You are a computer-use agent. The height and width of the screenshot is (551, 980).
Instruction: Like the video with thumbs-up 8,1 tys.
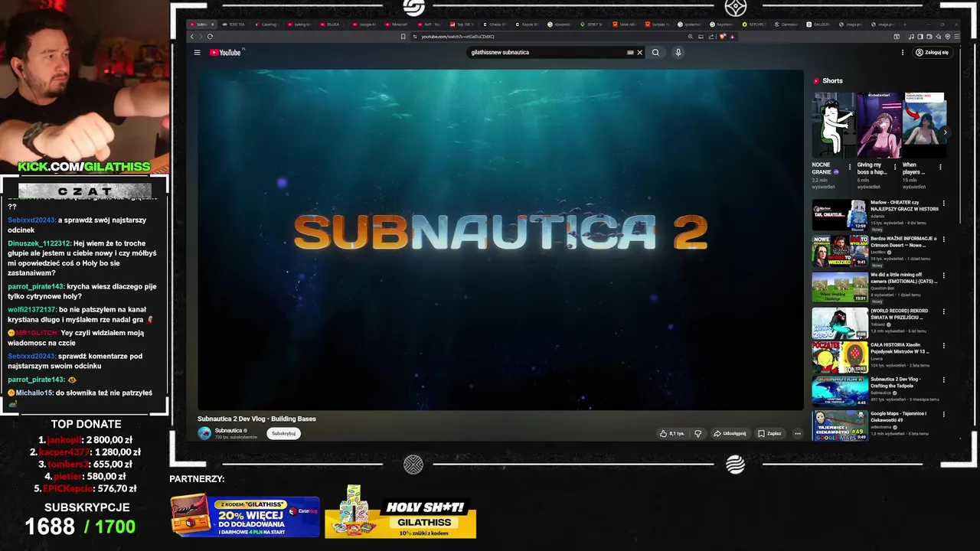pyautogui.click(x=672, y=433)
